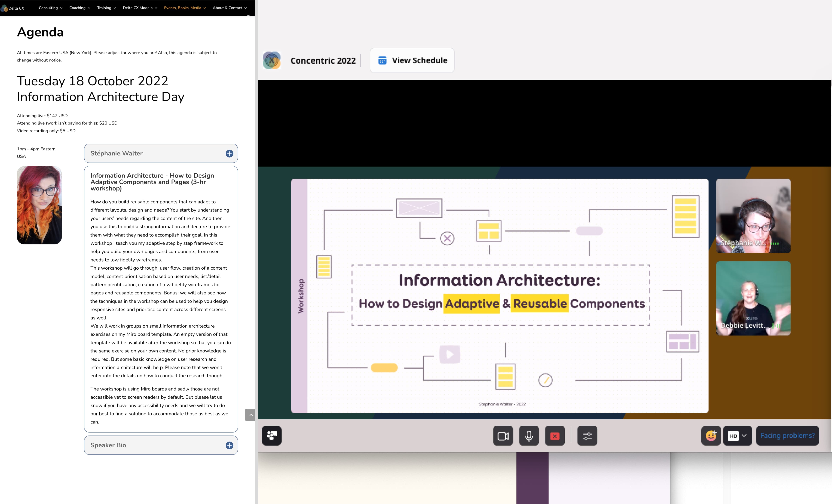The height and width of the screenshot is (504, 832).
Task: Click the calendar icon in View Schedule
Action: click(382, 60)
